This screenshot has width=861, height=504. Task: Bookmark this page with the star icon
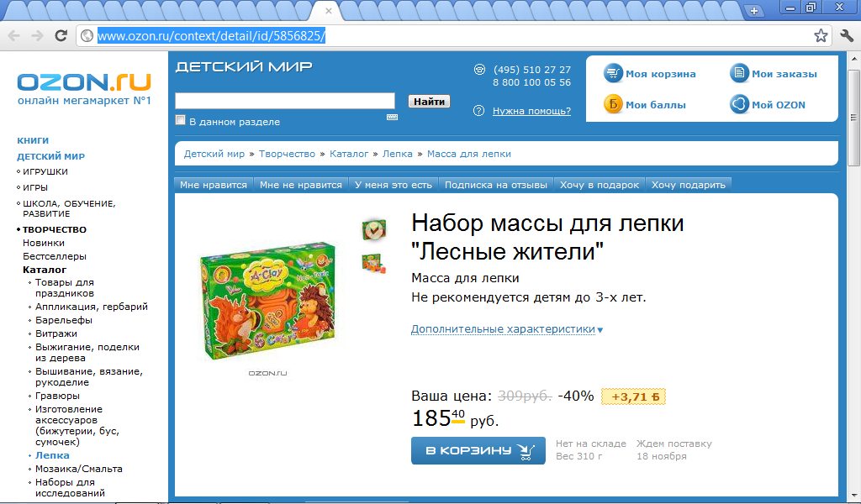821,36
